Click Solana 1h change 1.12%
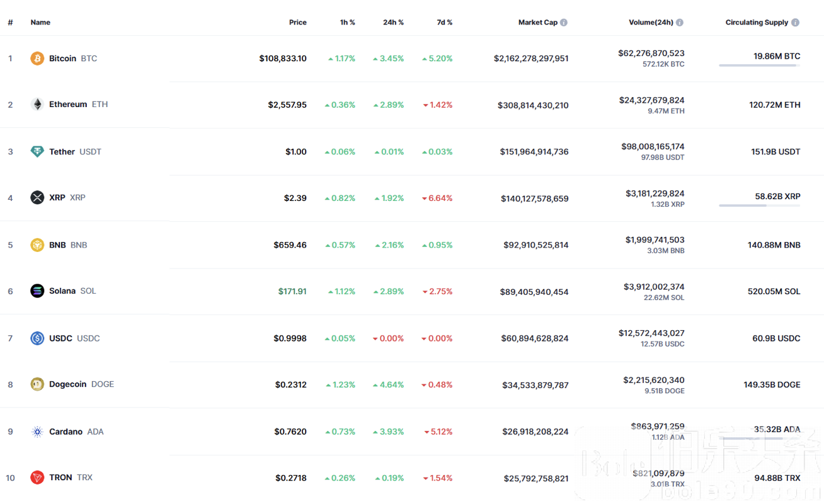This screenshot has width=824, height=504. pyautogui.click(x=341, y=292)
